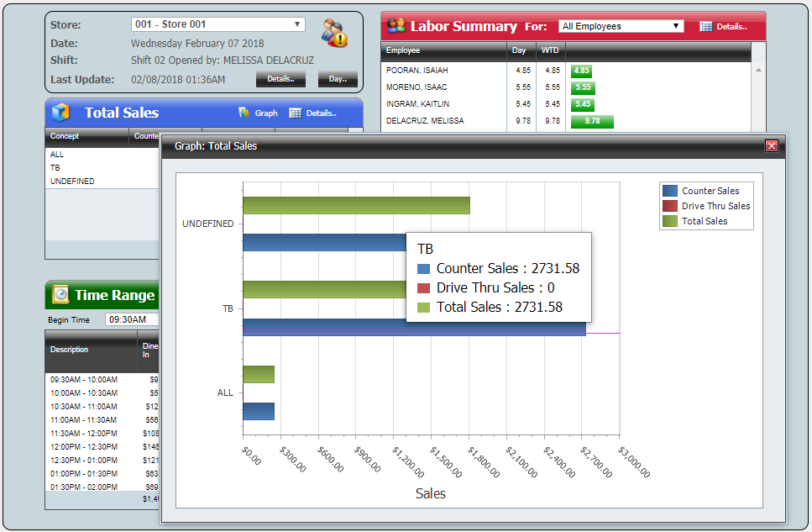Open the All Employees dropdown in Labor Summary
The height and width of the screenshot is (532, 812).
click(x=620, y=26)
